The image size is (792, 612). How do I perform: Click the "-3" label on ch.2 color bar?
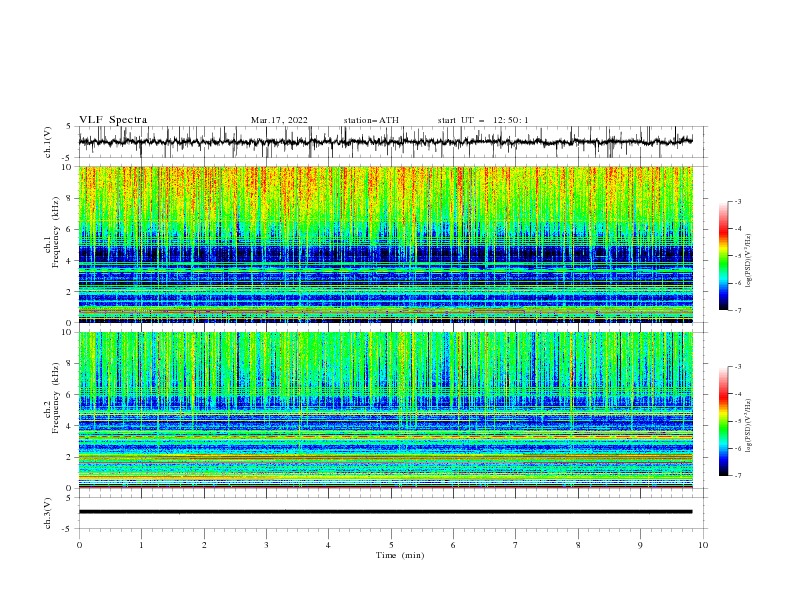[x=737, y=367]
